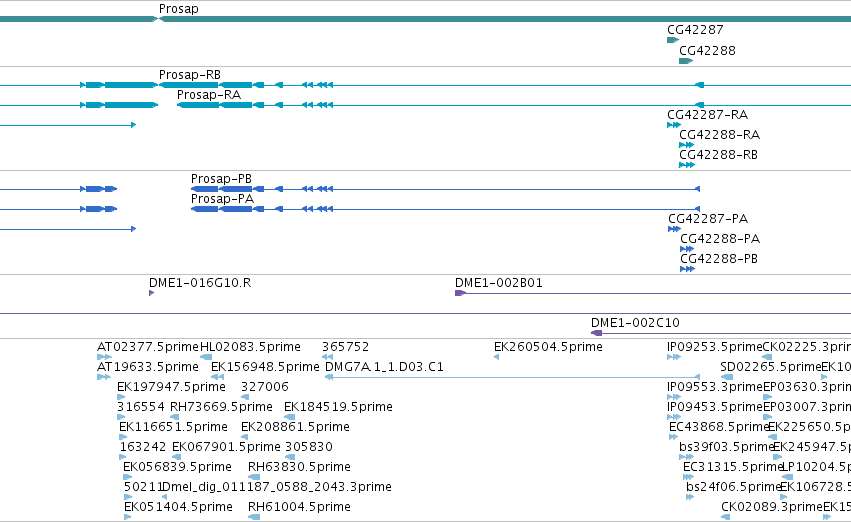Select the RH73669.5prime label
851x522 pixels.
[x=221, y=407]
